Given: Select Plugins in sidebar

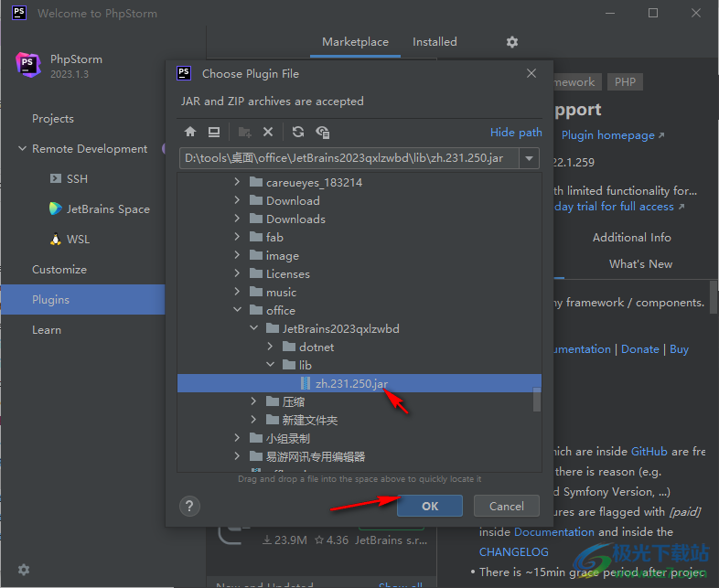Looking at the screenshot, I should [82, 300].
